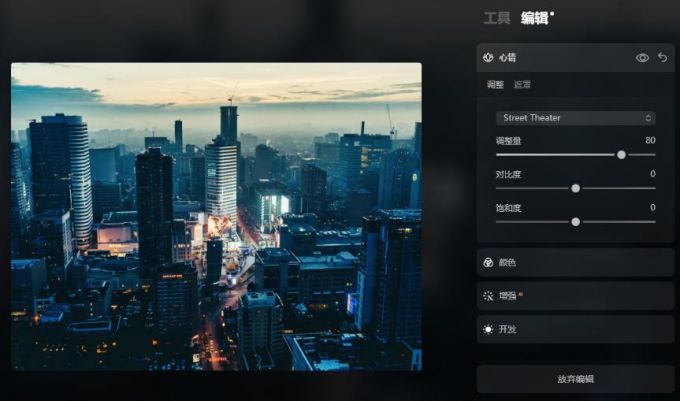Reset the 心情 panel with undo arrow
This screenshot has width=680, height=401.
[662, 57]
